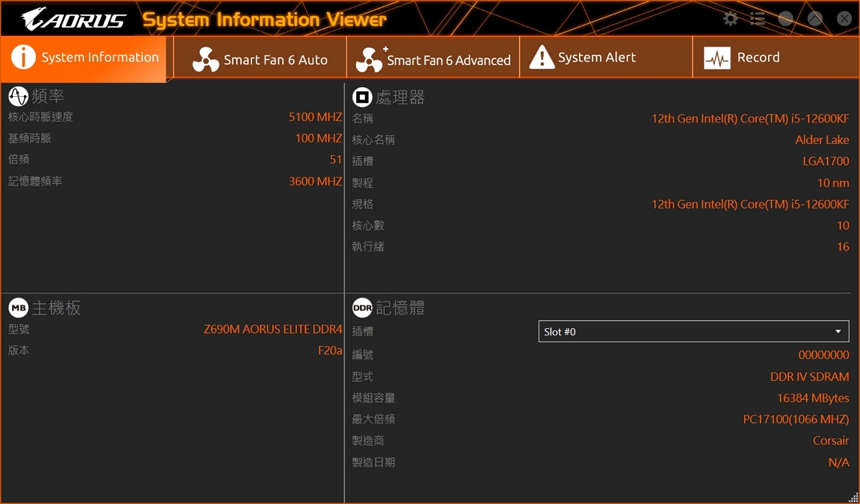Click the 核心數 label
The height and width of the screenshot is (504, 860).
368,226
